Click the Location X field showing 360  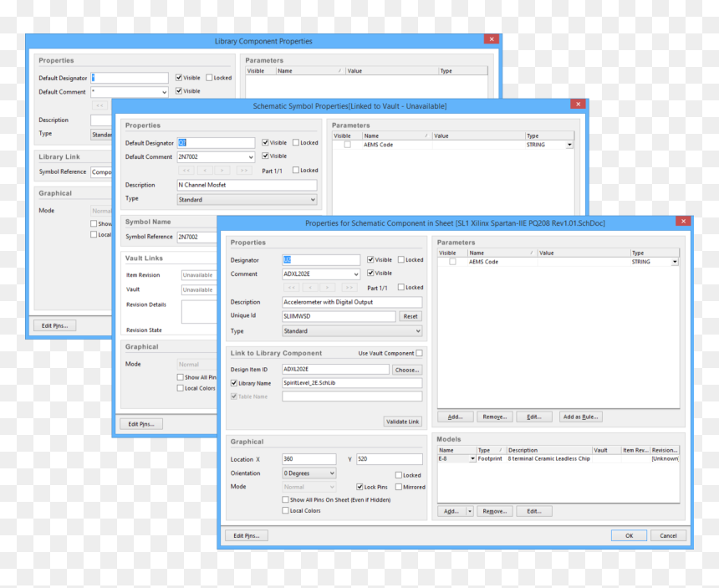coord(309,459)
